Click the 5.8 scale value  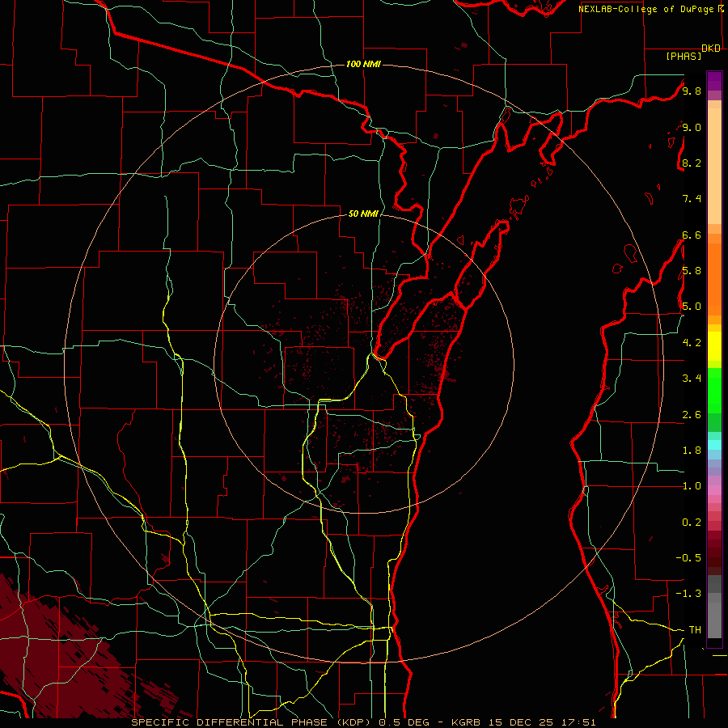pyautogui.click(x=692, y=271)
